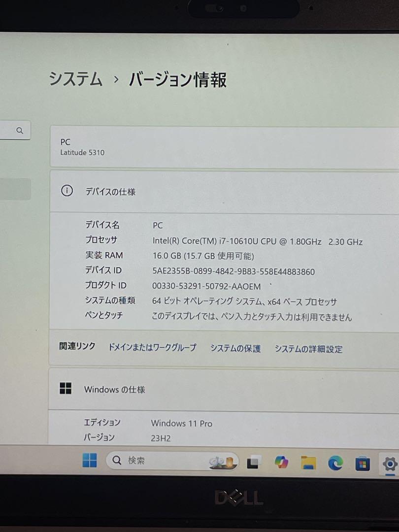Select the デバイス ID value 5AE2355B

233,271
